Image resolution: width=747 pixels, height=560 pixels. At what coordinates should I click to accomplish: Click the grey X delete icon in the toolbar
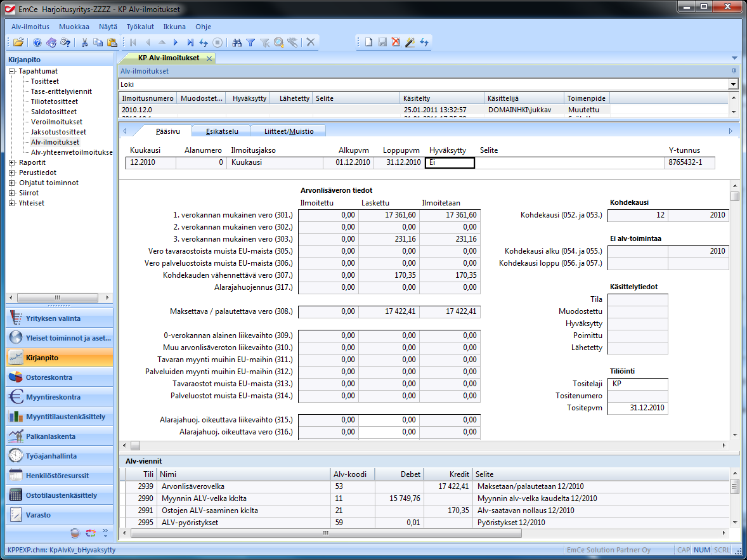tap(311, 42)
